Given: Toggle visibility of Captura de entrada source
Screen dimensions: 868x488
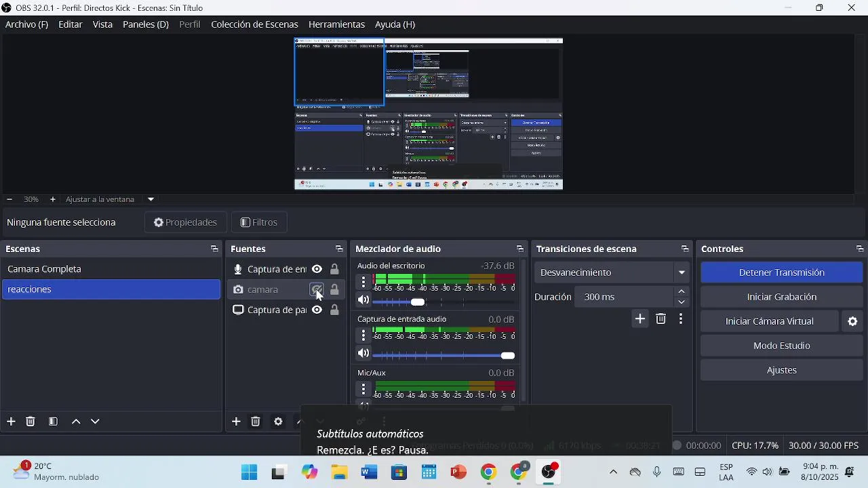Looking at the screenshot, I should tap(317, 269).
